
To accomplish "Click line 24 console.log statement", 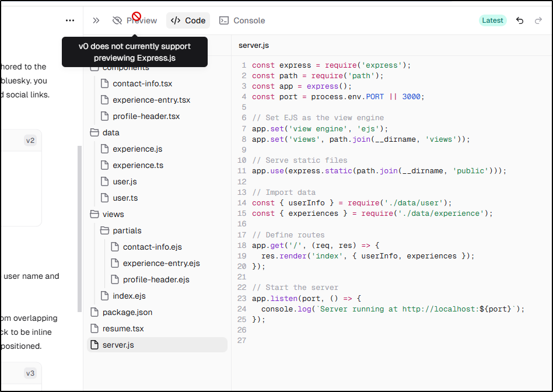I will coord(393,309).
